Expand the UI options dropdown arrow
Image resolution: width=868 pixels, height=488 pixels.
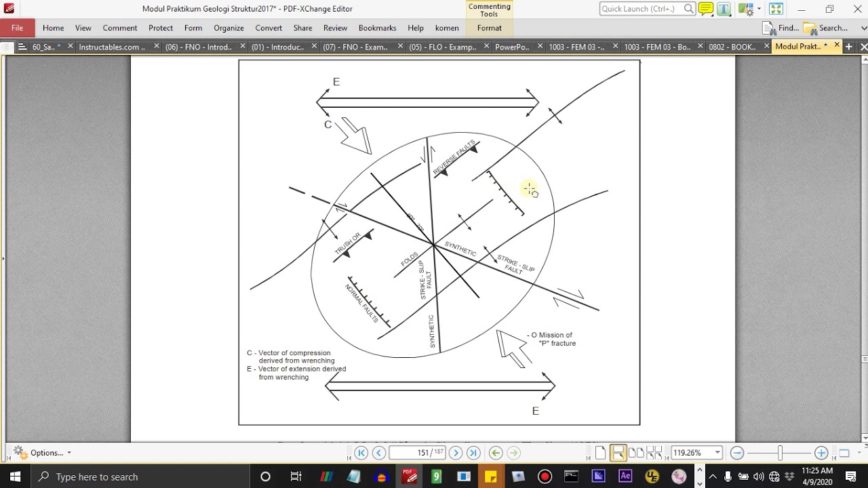(759, 9)
